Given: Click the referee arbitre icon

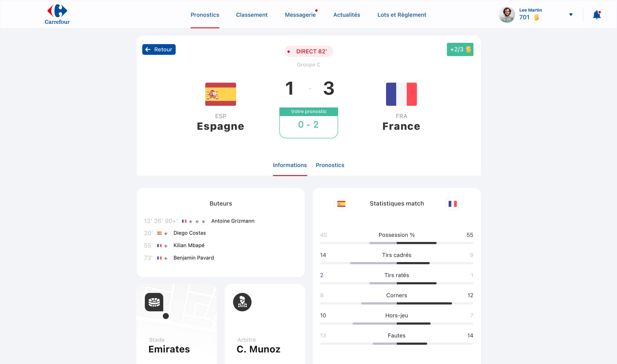Looking at the screenshot, I should coord(242,302).
